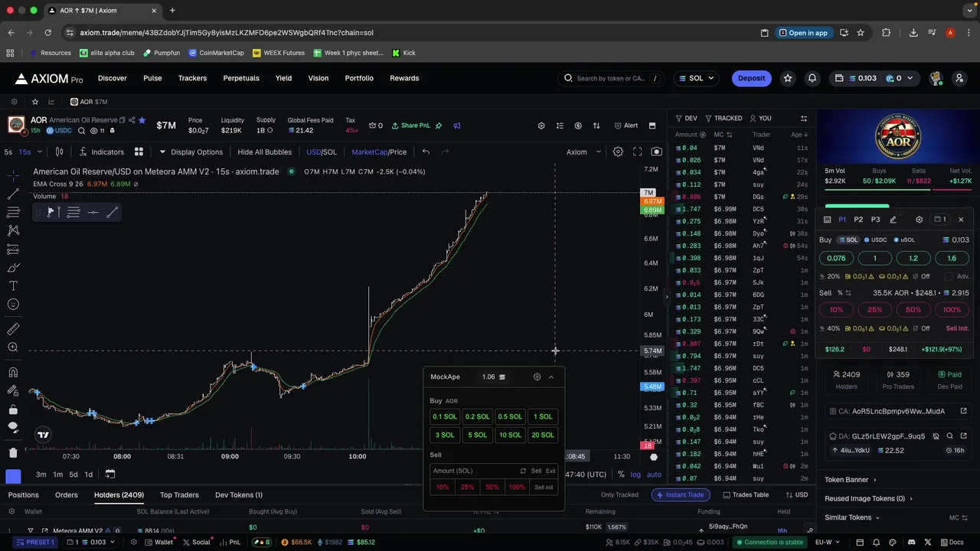
Task: Open the Alert button
Action: [x=626, y=126]
